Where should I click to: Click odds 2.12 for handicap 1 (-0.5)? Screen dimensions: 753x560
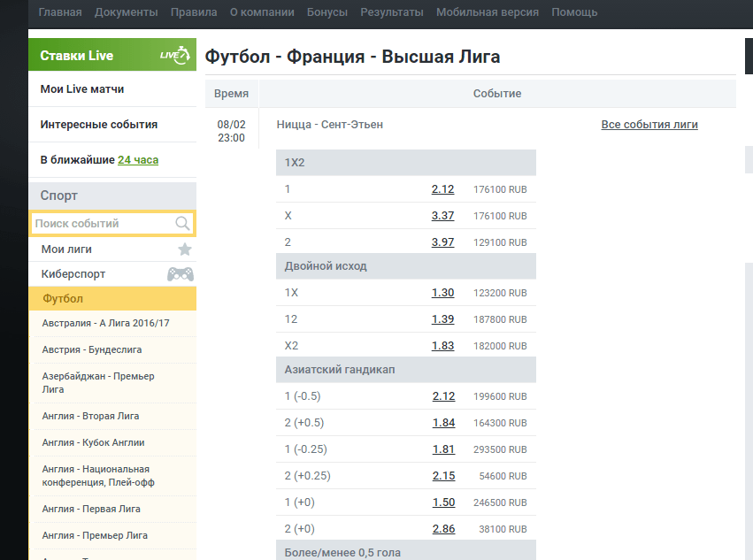(x=443, y=396)
